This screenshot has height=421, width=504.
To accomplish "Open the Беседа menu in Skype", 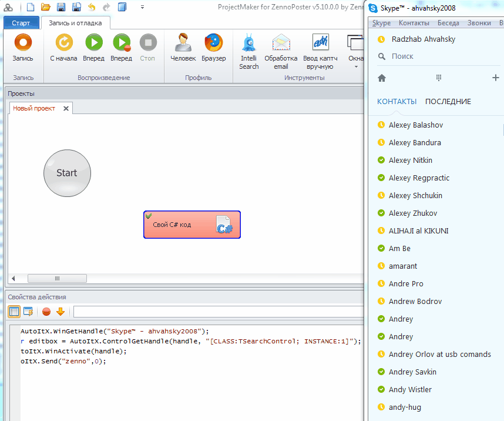I will pos(449,23).
